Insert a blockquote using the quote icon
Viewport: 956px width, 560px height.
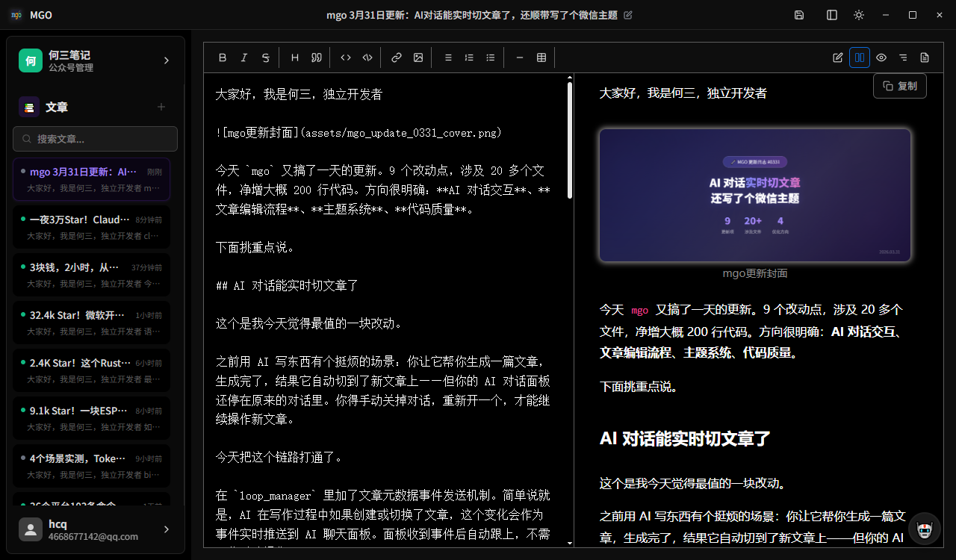pyautogui.click(x=317, y=57)
